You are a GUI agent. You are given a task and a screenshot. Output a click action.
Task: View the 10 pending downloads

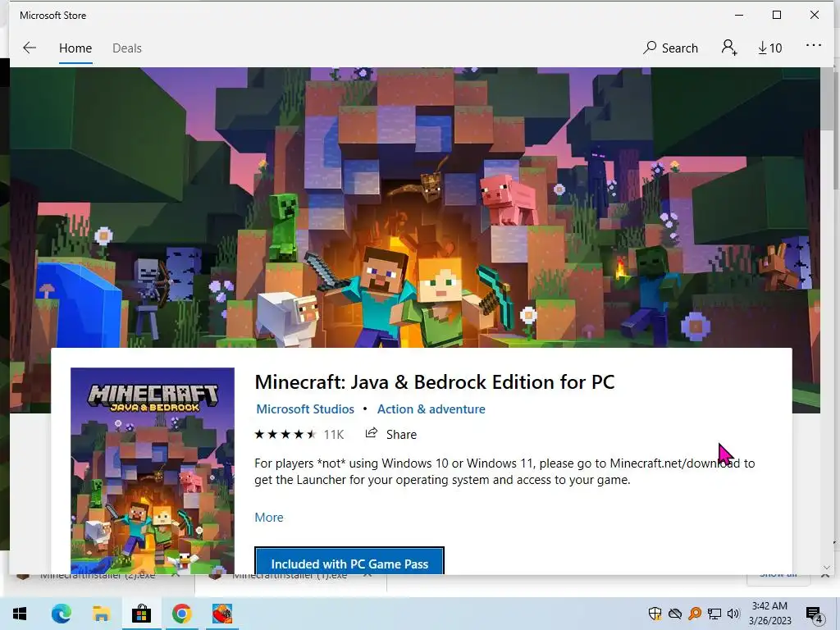tap(769, 48)
